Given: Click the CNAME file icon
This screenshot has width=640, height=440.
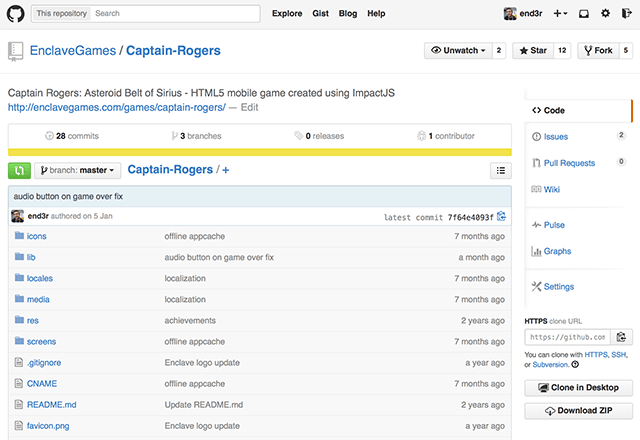Looking at the screenshot, I should pyautogui.click(x=18, y=383).
